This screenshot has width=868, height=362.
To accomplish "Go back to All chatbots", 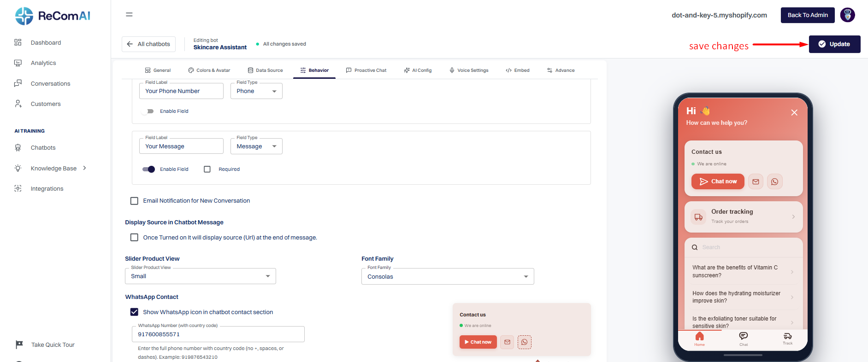I will coord(149,44).
